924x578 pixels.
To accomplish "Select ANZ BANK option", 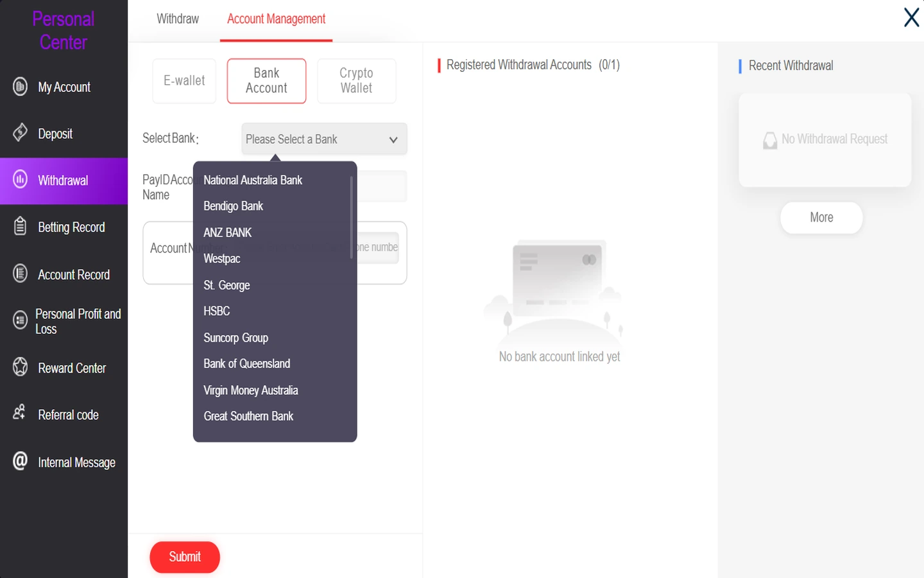I will tap(227, 232).
